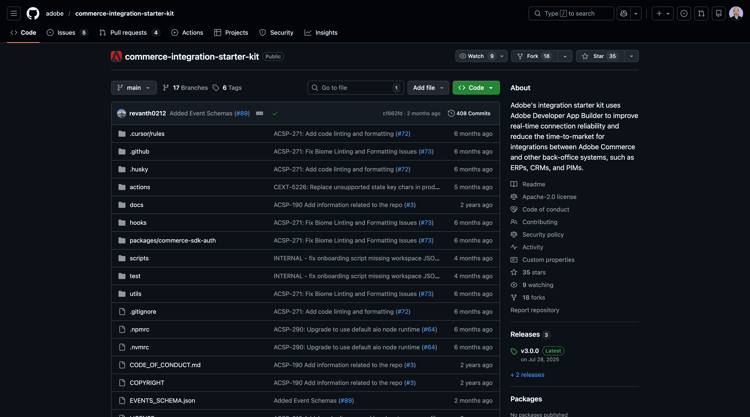Open 408 Commits history
750x417 pixels.
click(469, 113)
